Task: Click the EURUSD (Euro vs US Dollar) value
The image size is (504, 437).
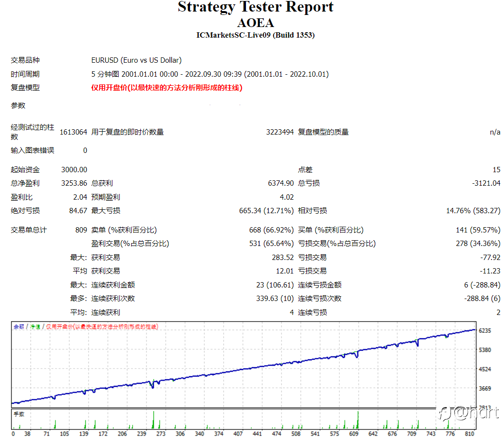Action: pyautogui.click(x=136, y=60)
